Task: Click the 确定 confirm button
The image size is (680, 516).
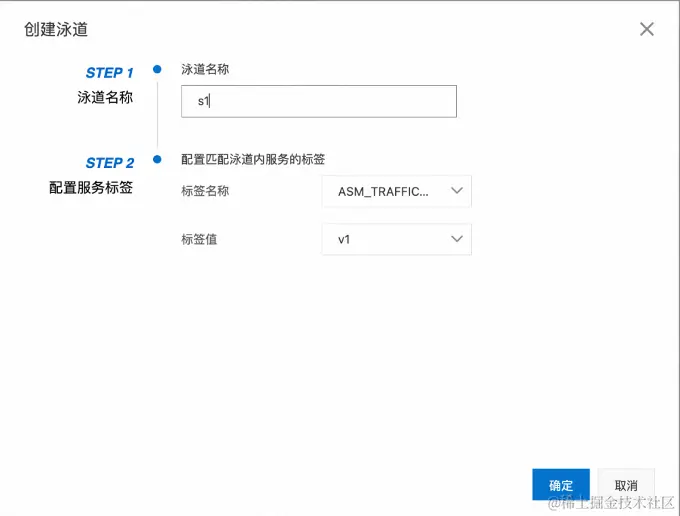Action: click(x=561, y=485)
